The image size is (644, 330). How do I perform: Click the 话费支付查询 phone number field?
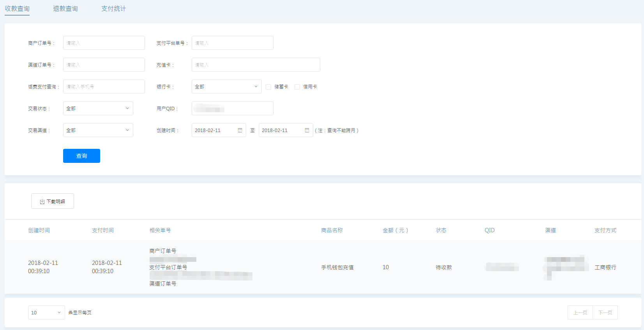tap(104, 86)
